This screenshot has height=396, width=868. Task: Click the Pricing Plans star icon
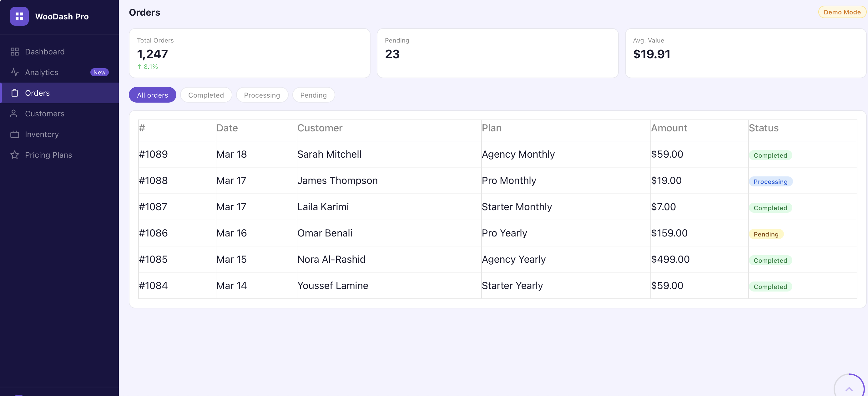(x=14, y=155)
